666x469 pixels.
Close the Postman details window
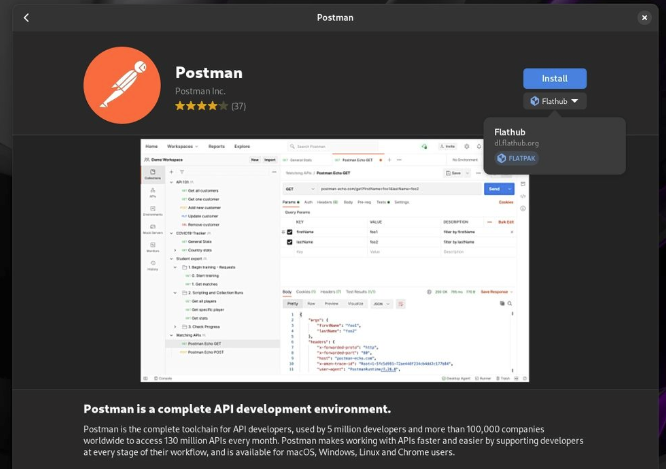coord(644,18)
